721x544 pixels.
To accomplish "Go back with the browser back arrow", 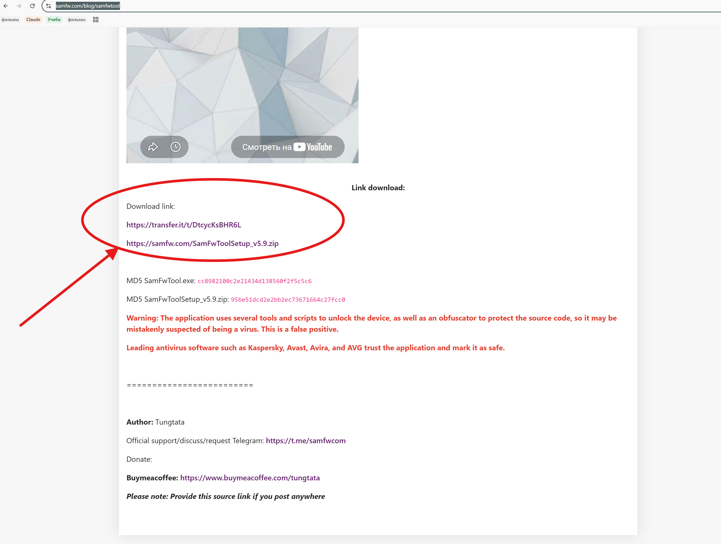I will tap(6, 6).
